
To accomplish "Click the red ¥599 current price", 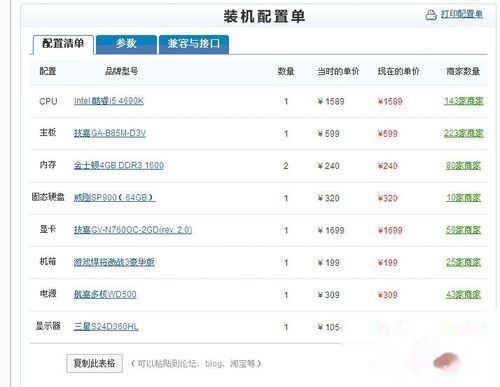I will [387, 134].
